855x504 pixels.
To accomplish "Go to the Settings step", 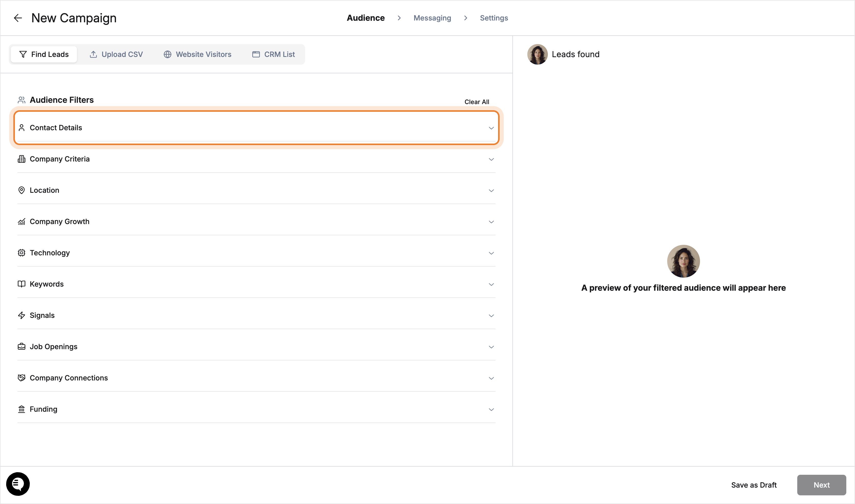I will tap(494, 18).
